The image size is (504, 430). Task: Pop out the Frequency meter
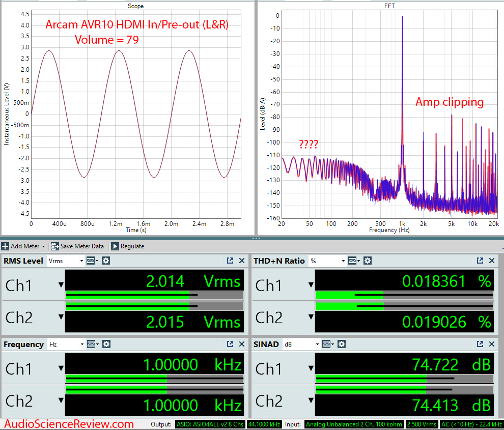click(230, 344)
